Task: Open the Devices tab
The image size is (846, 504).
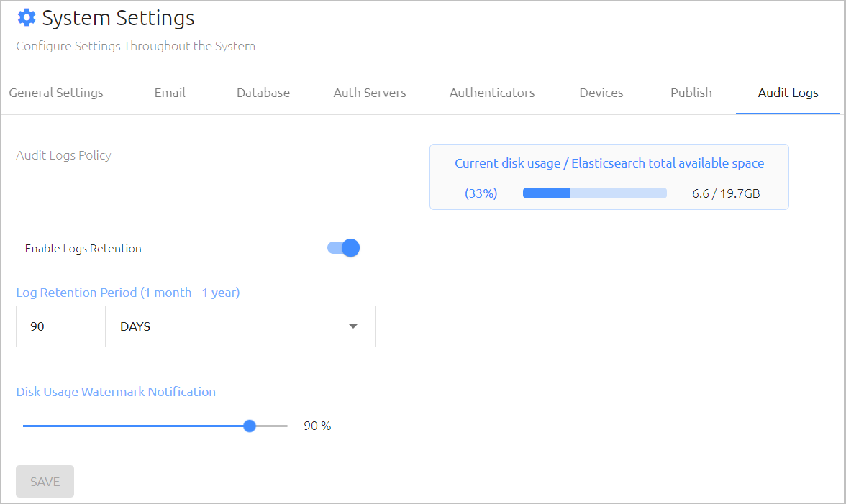Action: pyautogui.click(x=601, y=93)
